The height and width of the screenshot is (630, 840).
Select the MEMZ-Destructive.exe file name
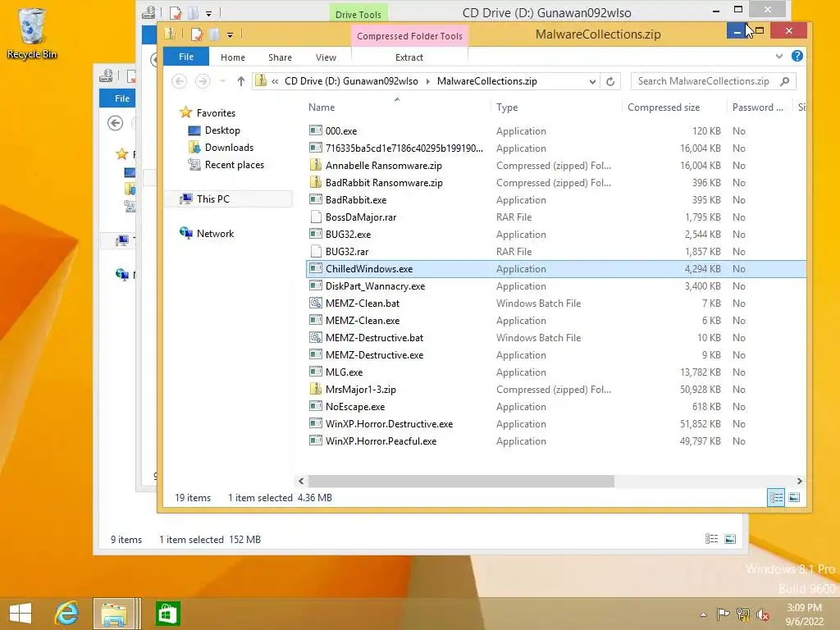(x=374, y=354)
